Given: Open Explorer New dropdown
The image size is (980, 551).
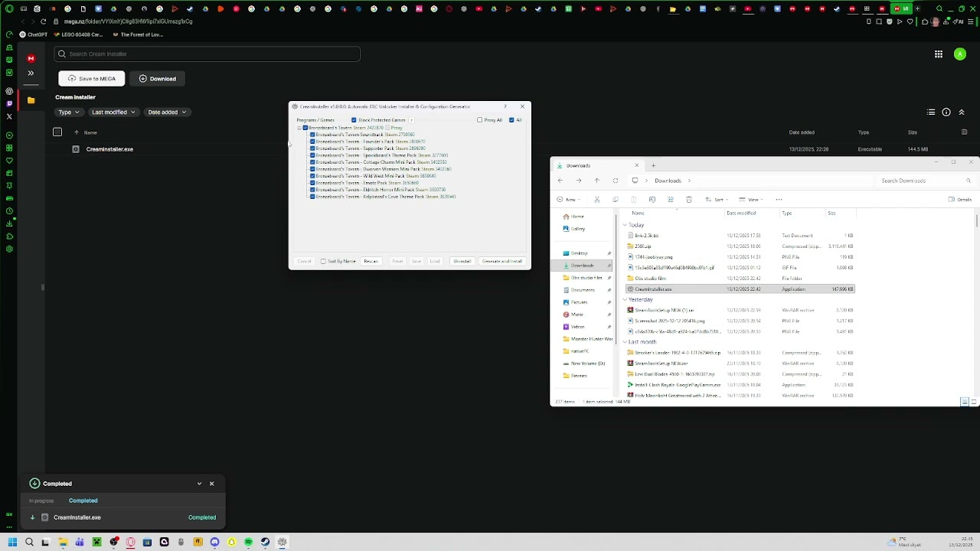Looking at the screenshot, I should tap(570, 200).
